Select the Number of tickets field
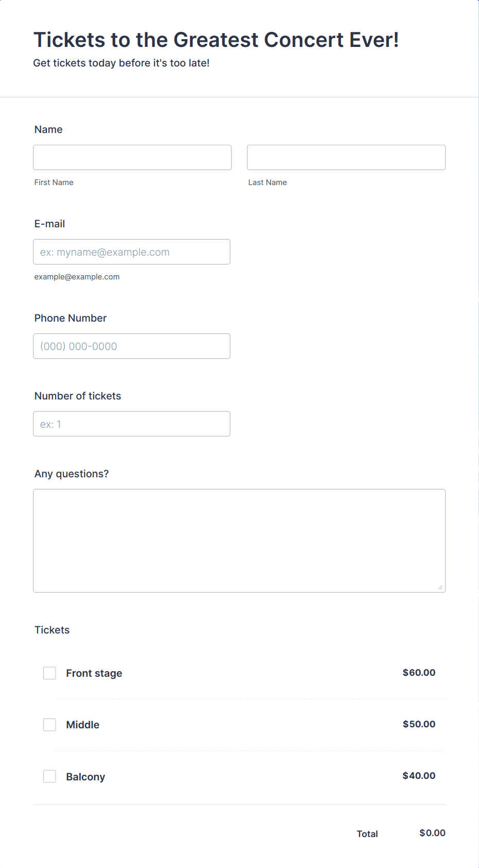The height and width of the screenshot is (868, 479). click(131, 424)
